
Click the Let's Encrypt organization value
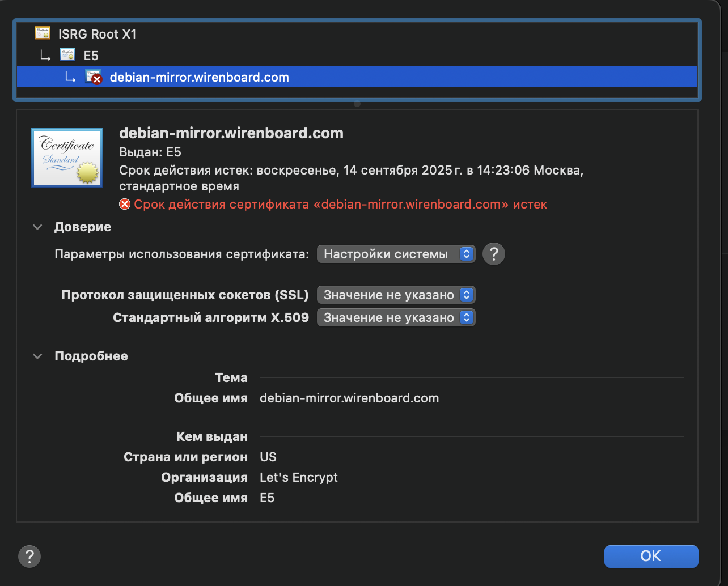click(x=298, y=477)
